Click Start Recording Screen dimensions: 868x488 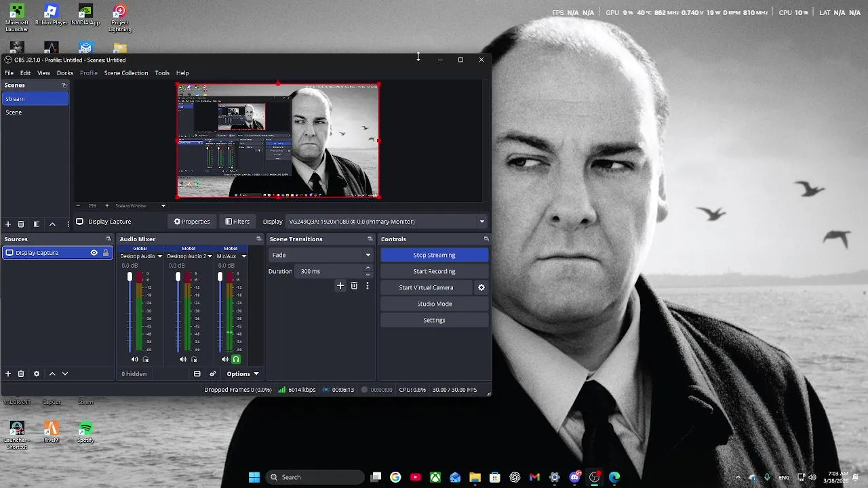(x=434, y=271)
